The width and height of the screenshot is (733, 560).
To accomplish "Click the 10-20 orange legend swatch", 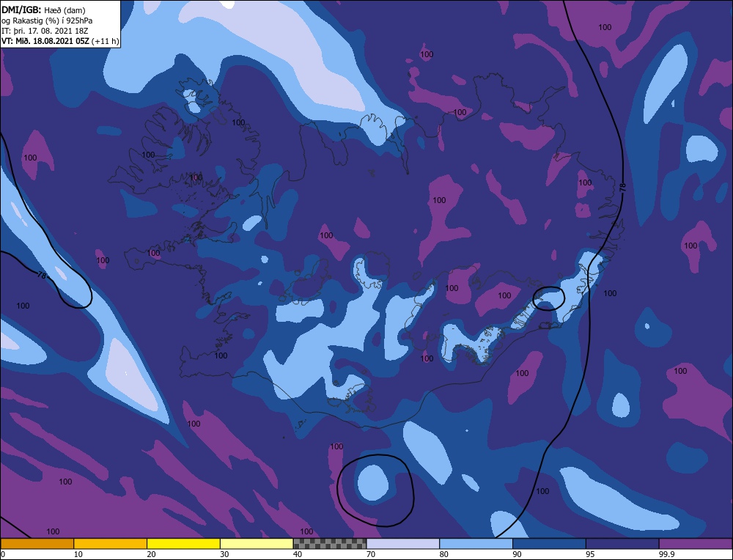I will coord(111,544).
